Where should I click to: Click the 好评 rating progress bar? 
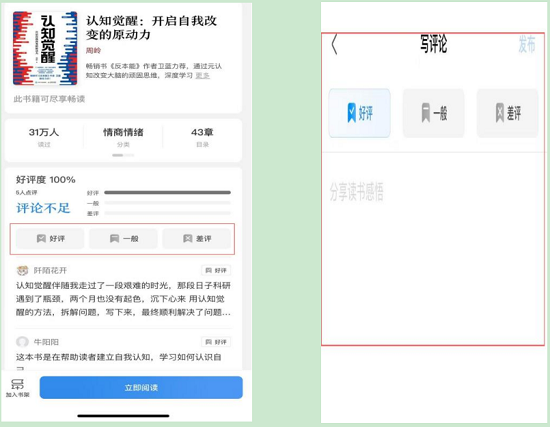point(167,192)
